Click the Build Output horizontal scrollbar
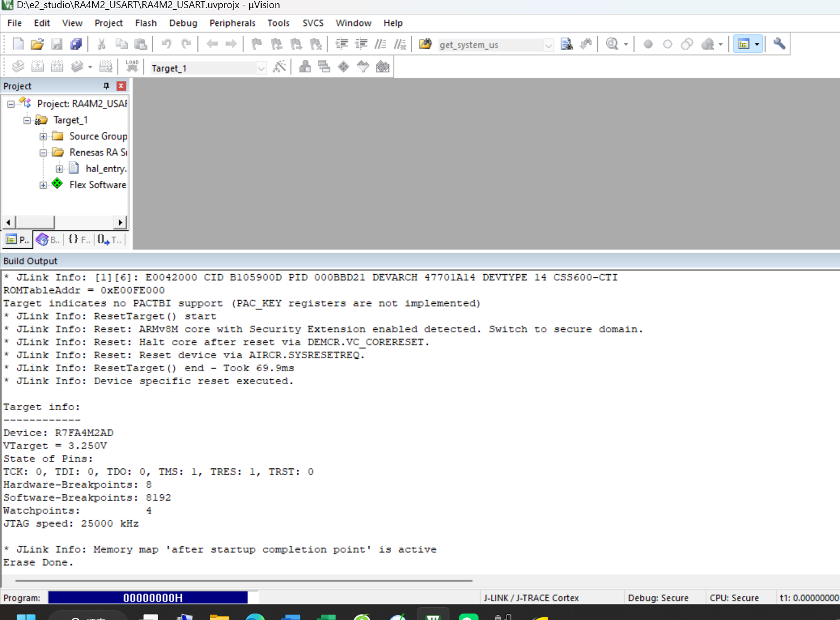Viewport: 840px width, 620px height. 244,581
